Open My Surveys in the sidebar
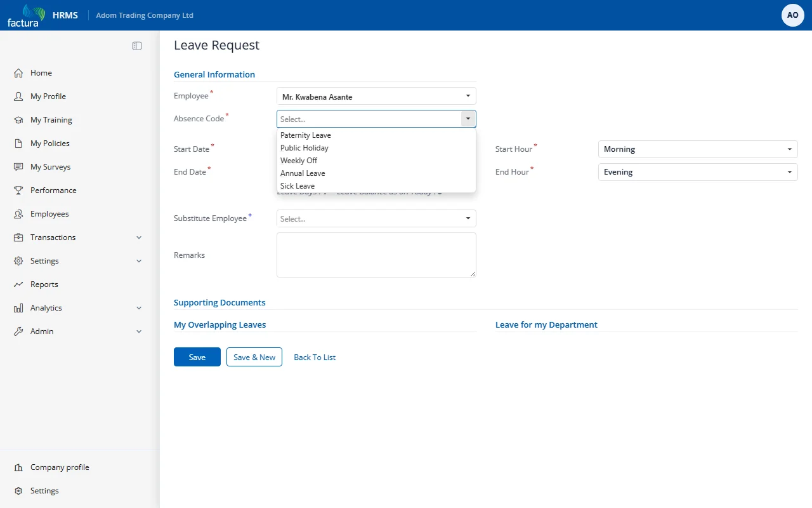812x508 pixels. tap(51, 167)
